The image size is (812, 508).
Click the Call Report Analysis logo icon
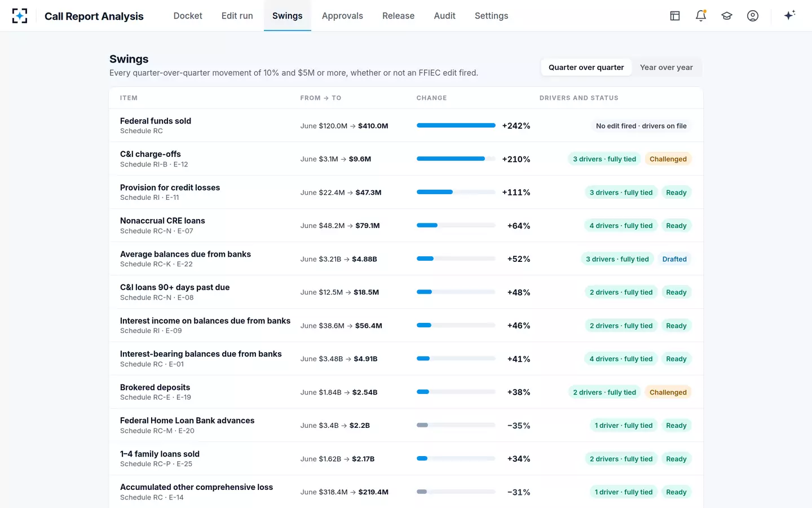pos(20,16)
